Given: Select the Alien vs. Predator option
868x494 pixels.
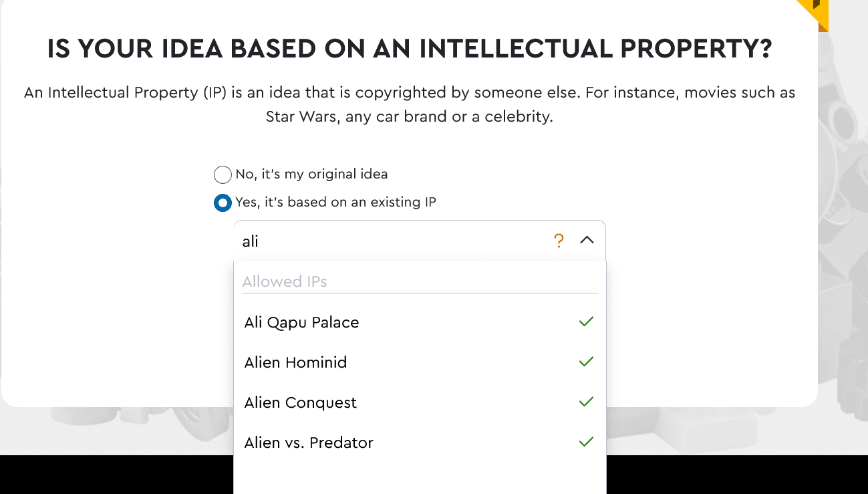Looking at the screenshot, I should click(x=420, y=443).
